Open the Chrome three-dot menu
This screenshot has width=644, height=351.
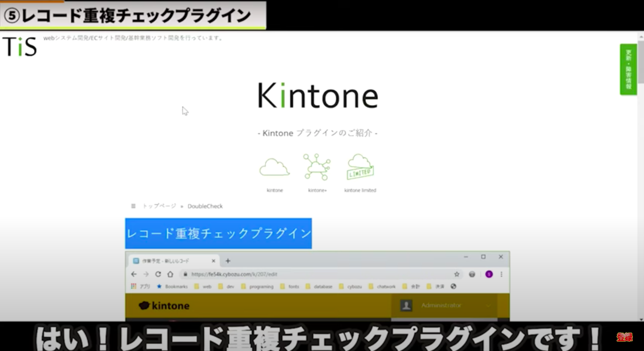[501, 274]
